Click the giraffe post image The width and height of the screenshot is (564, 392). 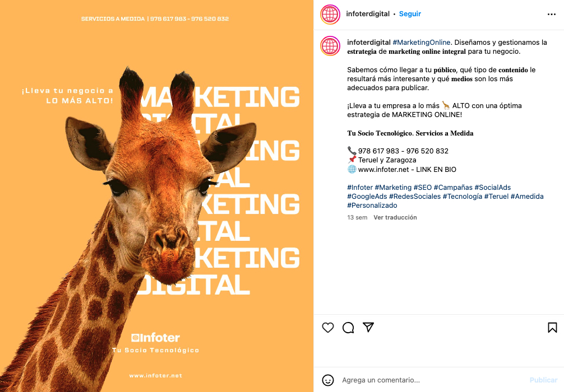coord(156,196)
